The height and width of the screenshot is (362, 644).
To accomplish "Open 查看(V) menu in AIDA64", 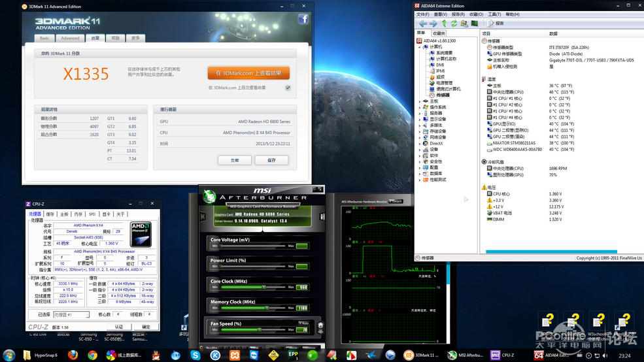I will 440,14.
